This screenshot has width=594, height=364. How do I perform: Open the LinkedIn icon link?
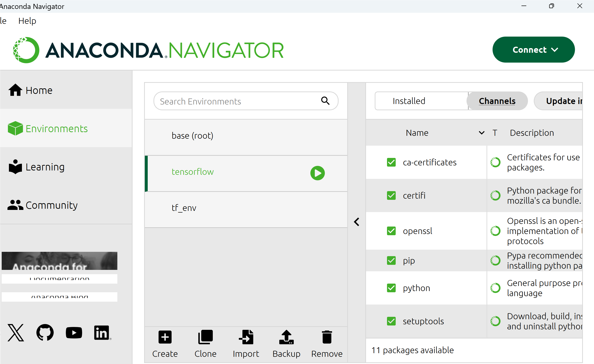102,332
